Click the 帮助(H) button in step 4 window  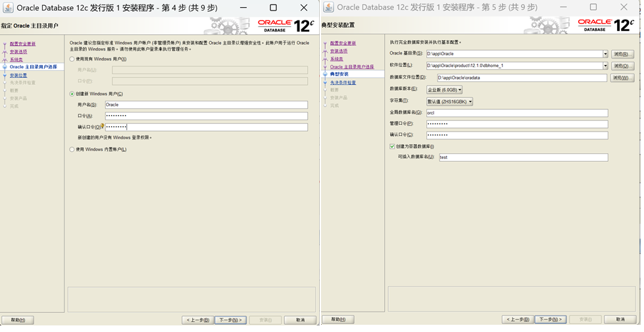coord(18,320)
